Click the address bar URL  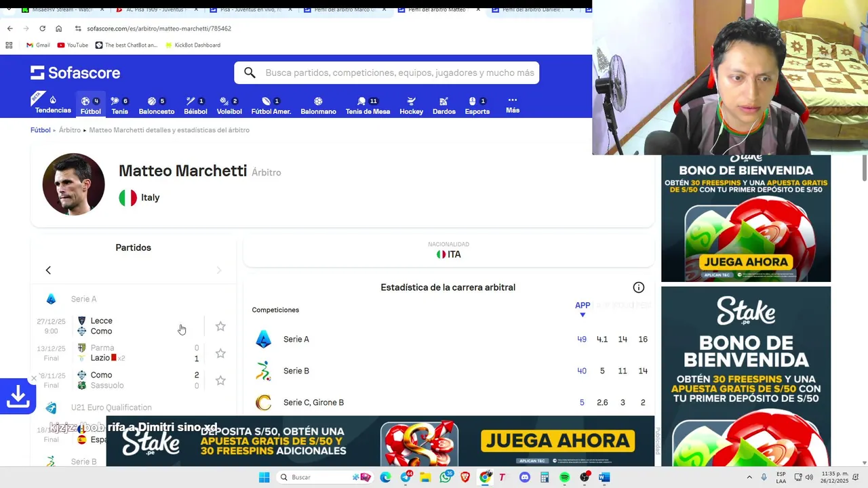159,28
